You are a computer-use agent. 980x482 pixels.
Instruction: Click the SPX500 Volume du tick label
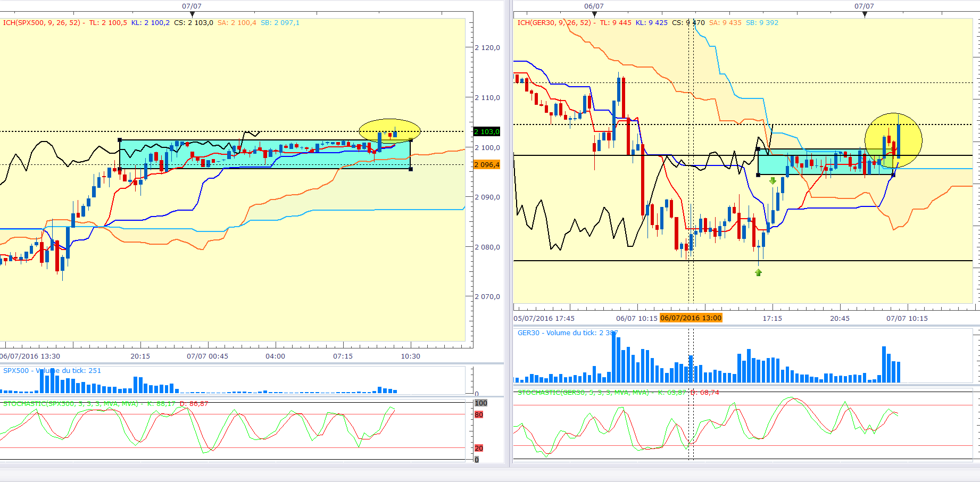[52, 371]
